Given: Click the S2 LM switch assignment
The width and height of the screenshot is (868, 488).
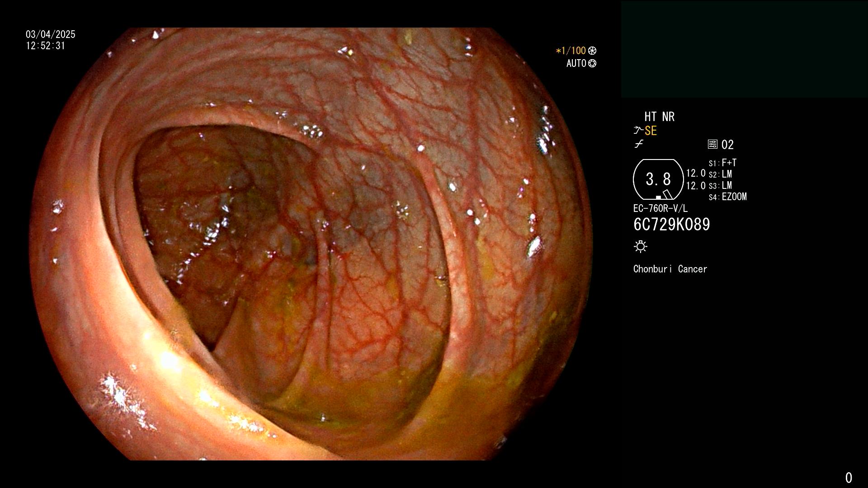Looking at the screenshot, I should (x=721, y=174).
